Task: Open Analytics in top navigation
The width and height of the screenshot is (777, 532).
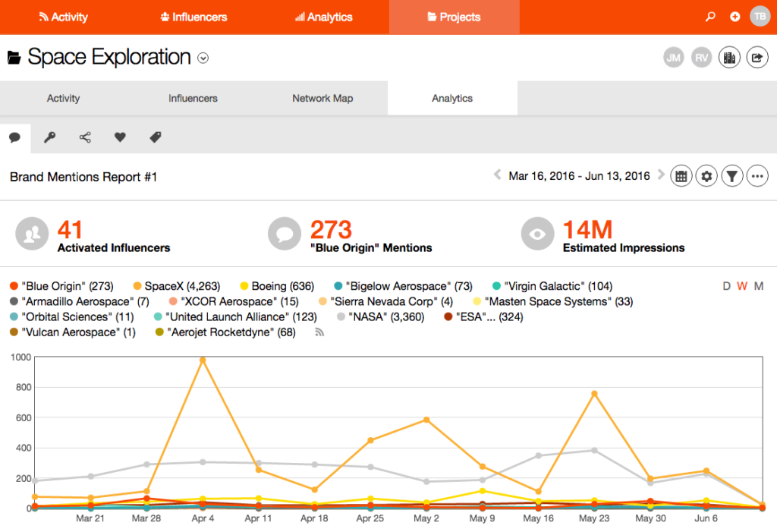Action: [x=323, y=17]
